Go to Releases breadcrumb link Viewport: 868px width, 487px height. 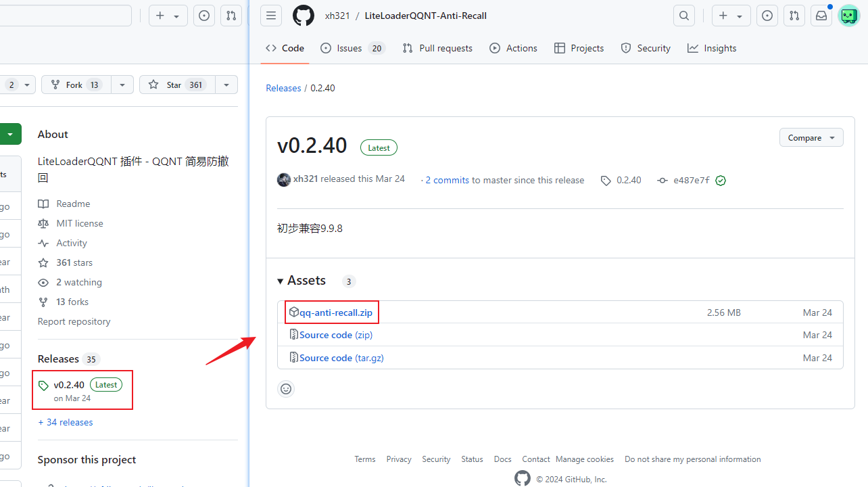point(283,88)
